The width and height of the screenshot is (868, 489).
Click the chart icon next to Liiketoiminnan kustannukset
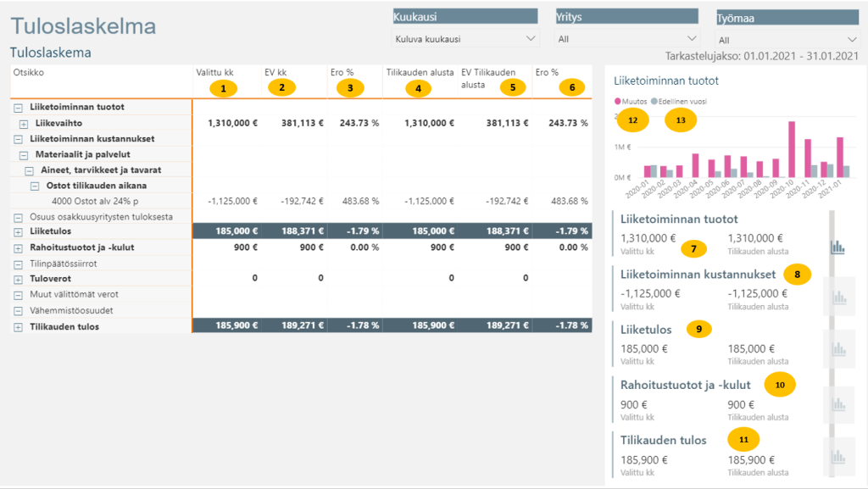(x=837, y=297)
